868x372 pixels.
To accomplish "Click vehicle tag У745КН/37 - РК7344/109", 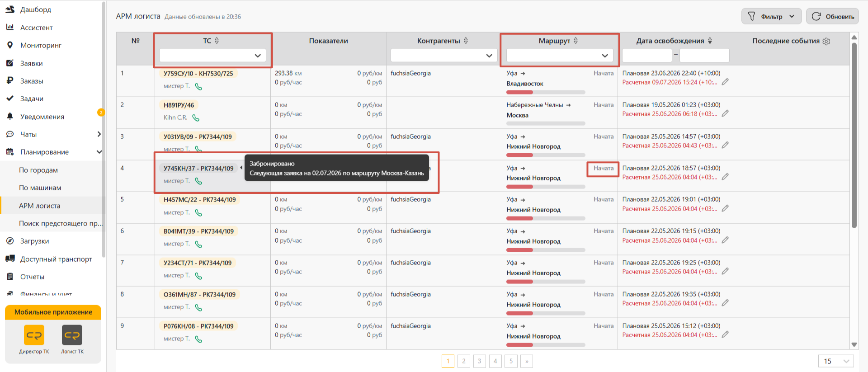I will coord(198,168).
